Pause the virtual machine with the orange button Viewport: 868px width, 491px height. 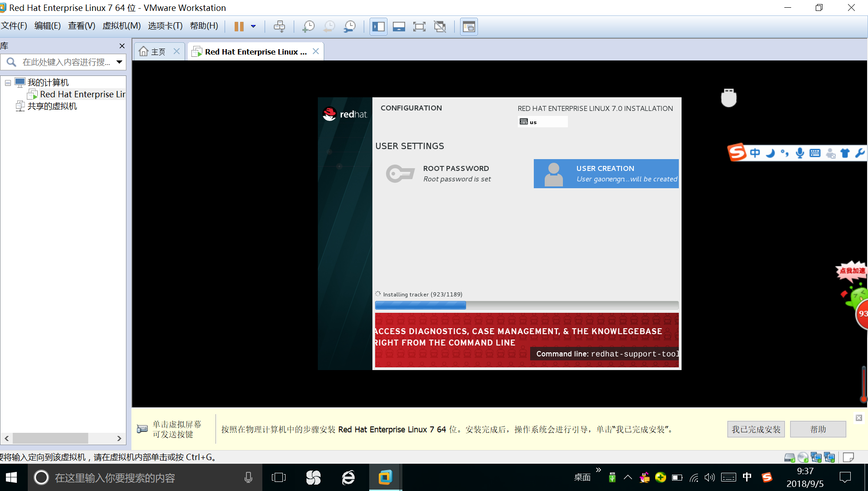point(239,26)
